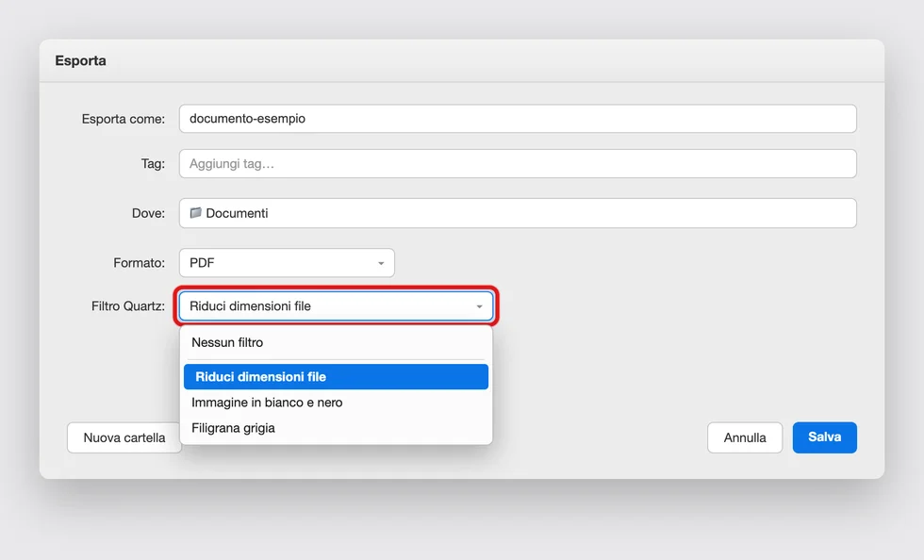Click the Salva button
This screenshot has width=924, height=560.
[x=824, y=437]
